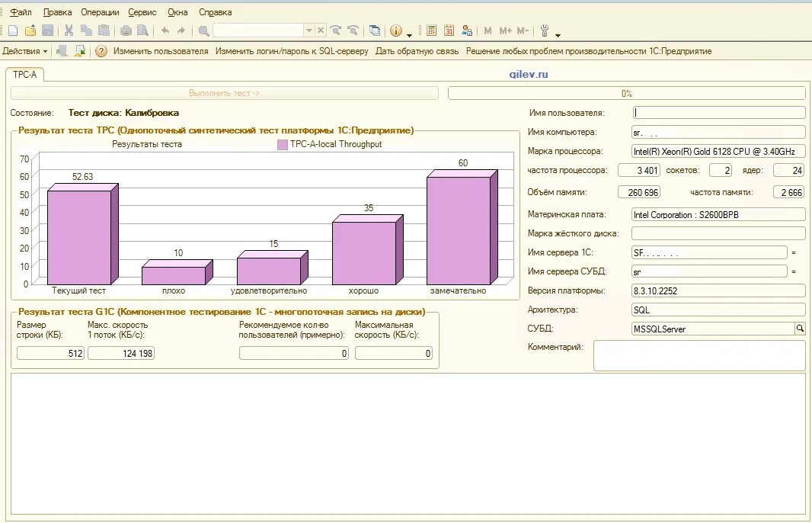Screen dimensions: 812x523
Task: Click the Paste clipboard icon
Action: pos(104,30)
